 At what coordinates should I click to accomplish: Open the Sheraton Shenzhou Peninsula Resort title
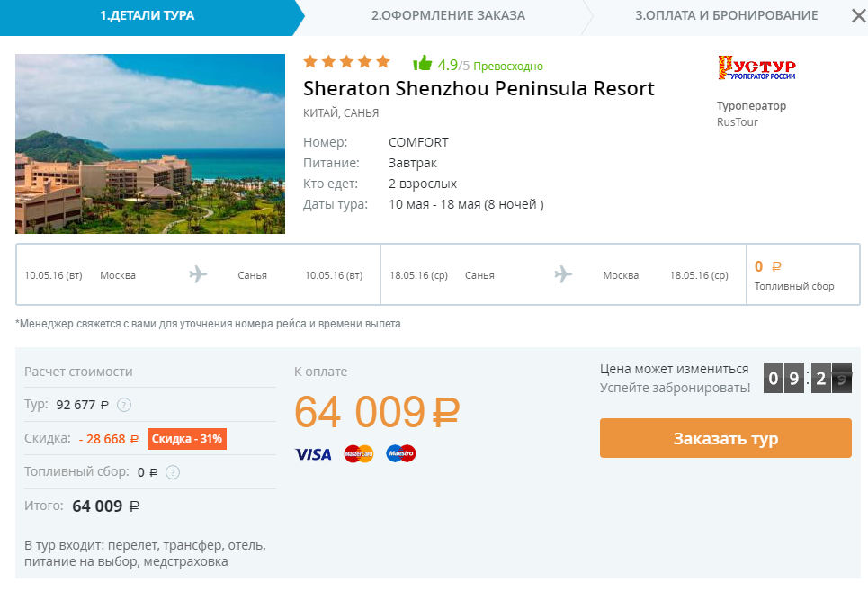coord(479,88)
